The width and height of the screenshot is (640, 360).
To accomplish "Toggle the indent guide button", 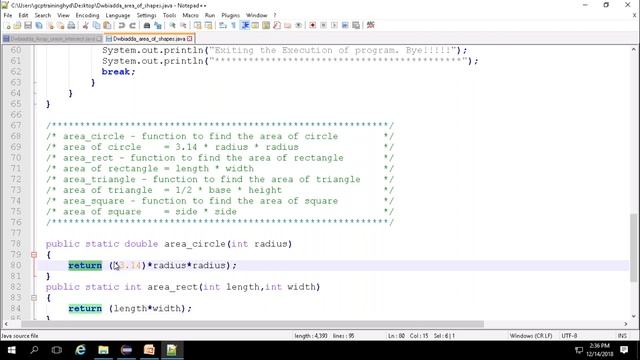I will click(245, 25).
